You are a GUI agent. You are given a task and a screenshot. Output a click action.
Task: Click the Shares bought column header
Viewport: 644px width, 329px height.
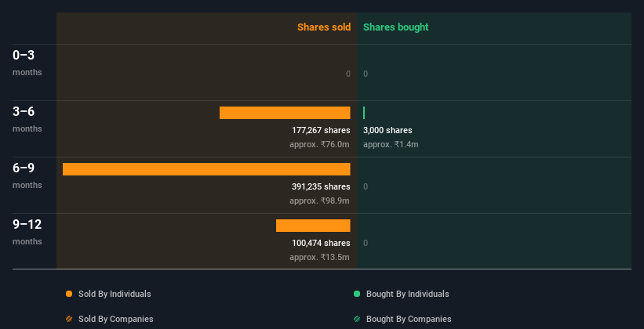(396, 27)
